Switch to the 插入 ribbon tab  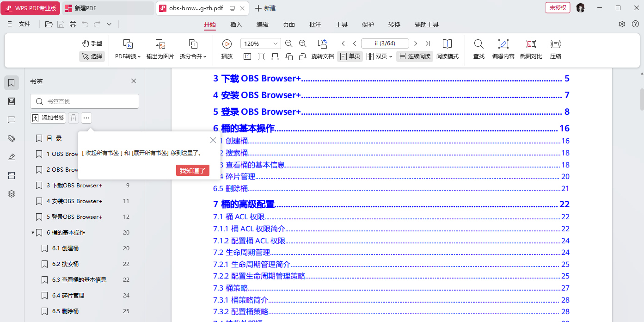point(236,25)
